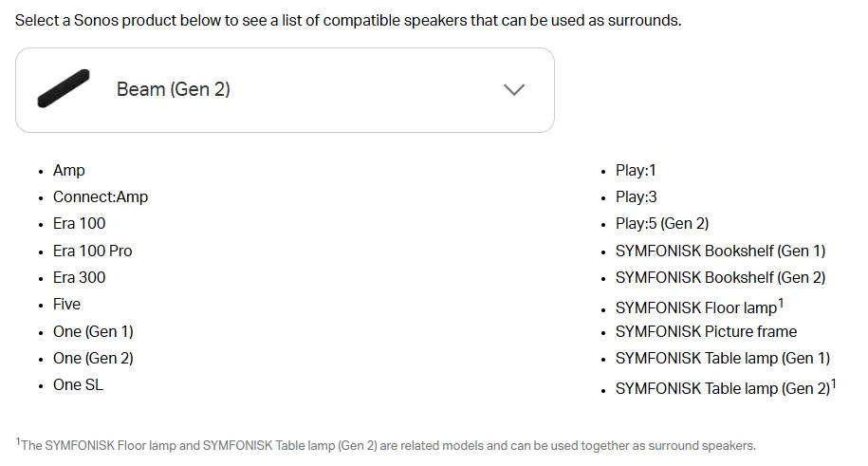Click the Connect:Amp list entry
The height and width of the screenshot is (466, 868).
pos(101,196)
